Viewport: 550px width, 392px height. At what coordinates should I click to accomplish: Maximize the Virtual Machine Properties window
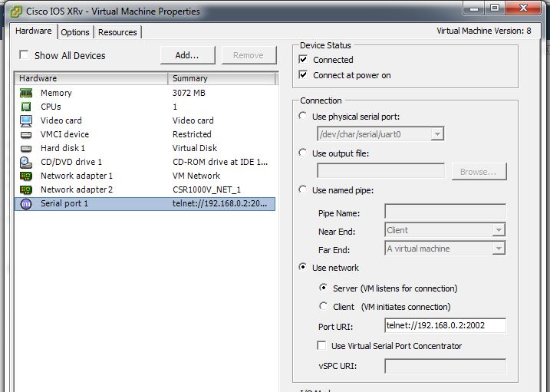click(x=495, y=8)
